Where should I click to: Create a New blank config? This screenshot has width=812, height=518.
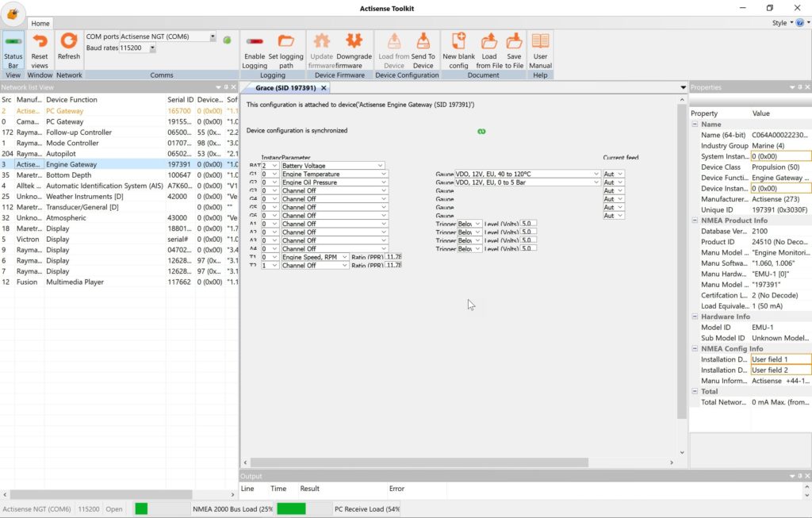(x=458, y=50)
